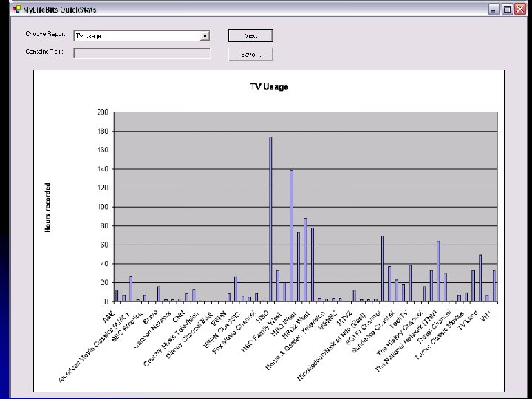Click the MyLifeBits QuickStats title bar icon
The width and height of the screenshot is (532, 399).
[16, 9]
